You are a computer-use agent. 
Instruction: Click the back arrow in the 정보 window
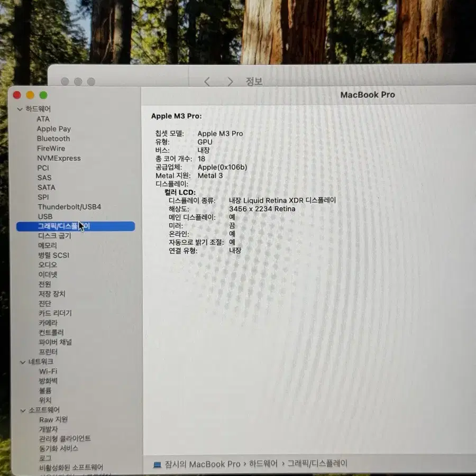[207, 81]
